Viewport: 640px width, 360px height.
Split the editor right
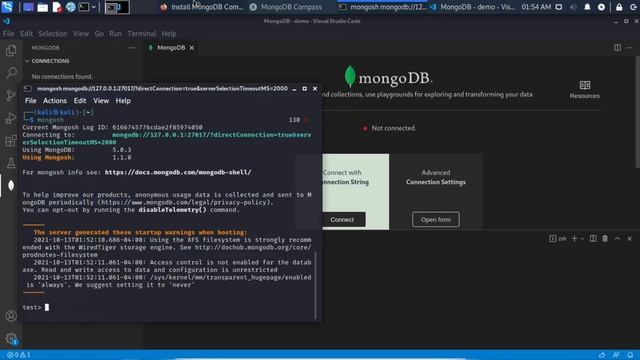pyautogui.click(x=617, y=48)
